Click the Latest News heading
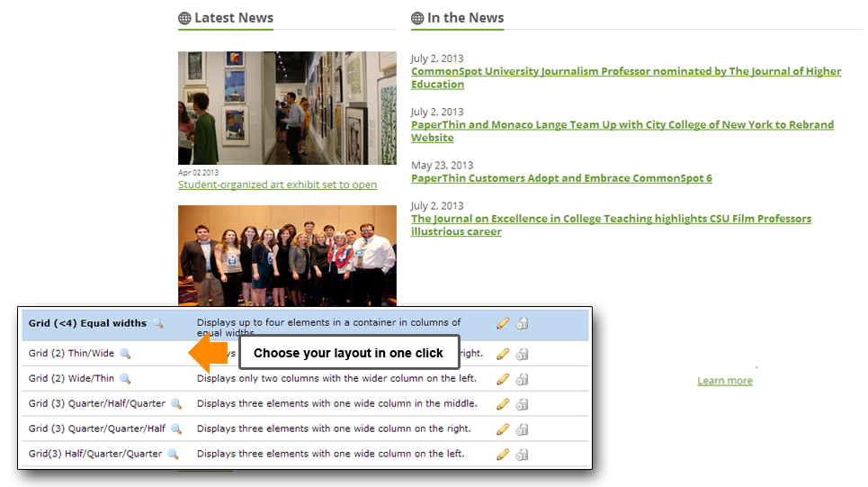Image resolution: width=868 pixels, height=487 pixels. click(234, 18)
